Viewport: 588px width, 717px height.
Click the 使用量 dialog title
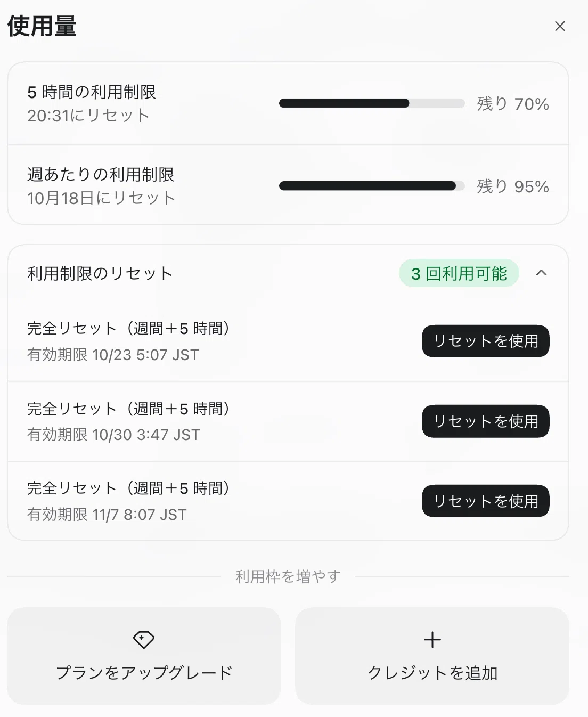coord(42,26)
